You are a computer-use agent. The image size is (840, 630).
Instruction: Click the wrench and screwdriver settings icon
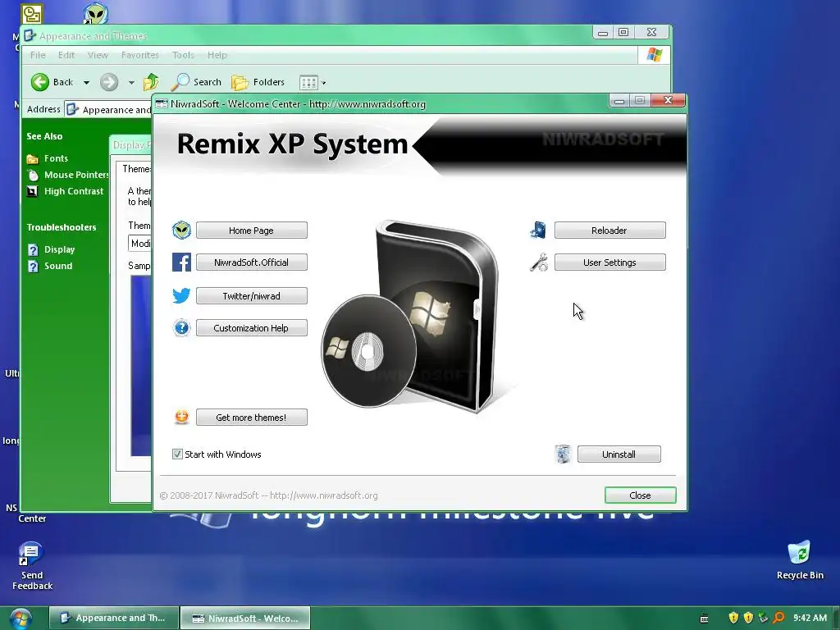click(538, 262)
